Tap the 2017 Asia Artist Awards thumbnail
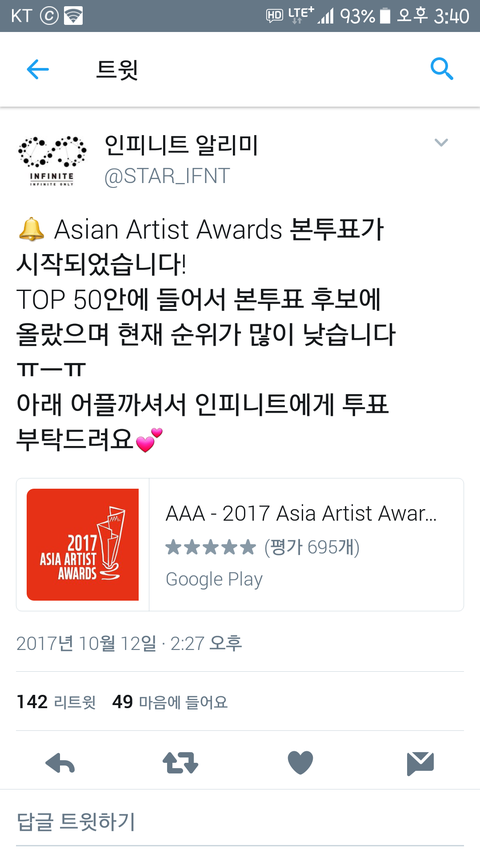480x853 pixels. 83,545
